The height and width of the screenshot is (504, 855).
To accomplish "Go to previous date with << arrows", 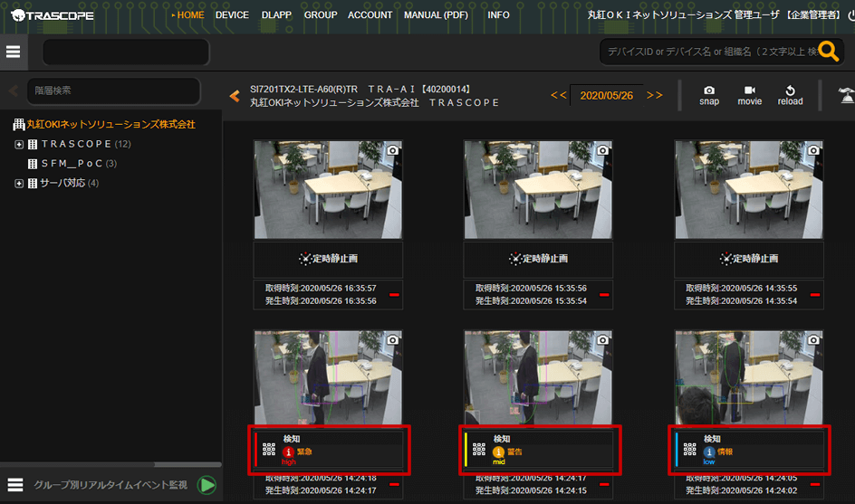I will click(x=559, y=95).
